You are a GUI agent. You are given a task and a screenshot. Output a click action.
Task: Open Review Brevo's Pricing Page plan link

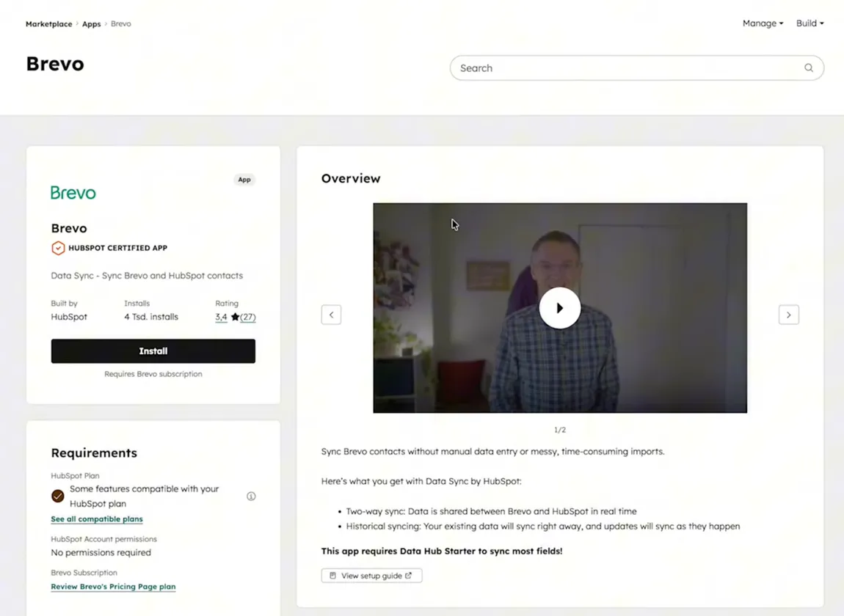(113, 587)
